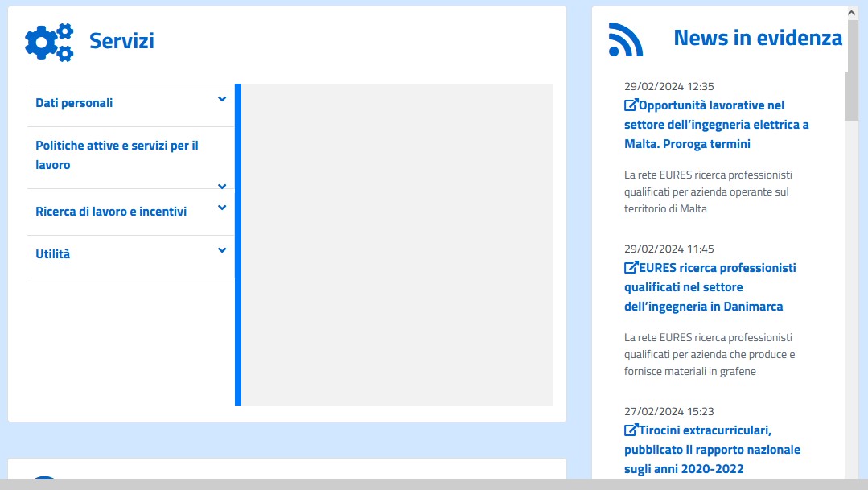868x490 pixels.
Task: Expand the Utilità chevron
Action: click(222, 250)
